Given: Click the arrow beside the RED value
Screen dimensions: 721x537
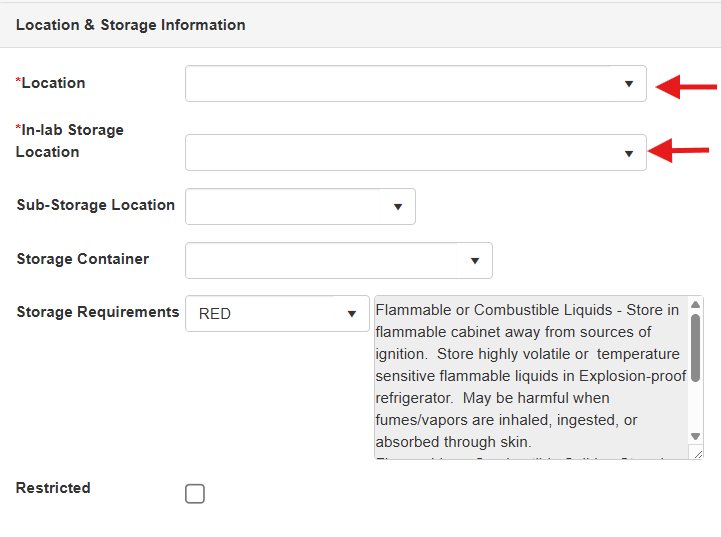Looking at the screenshot, I should click(x=351, y=314).
